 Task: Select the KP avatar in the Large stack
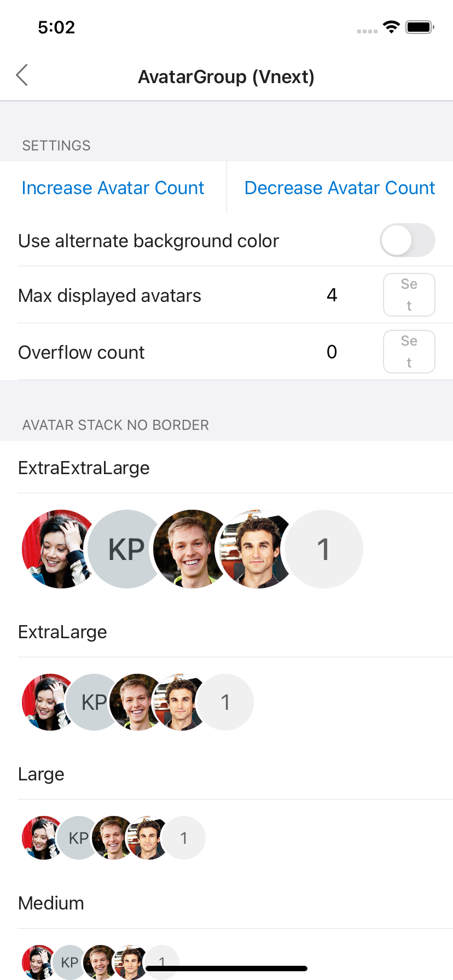(78, 837)
